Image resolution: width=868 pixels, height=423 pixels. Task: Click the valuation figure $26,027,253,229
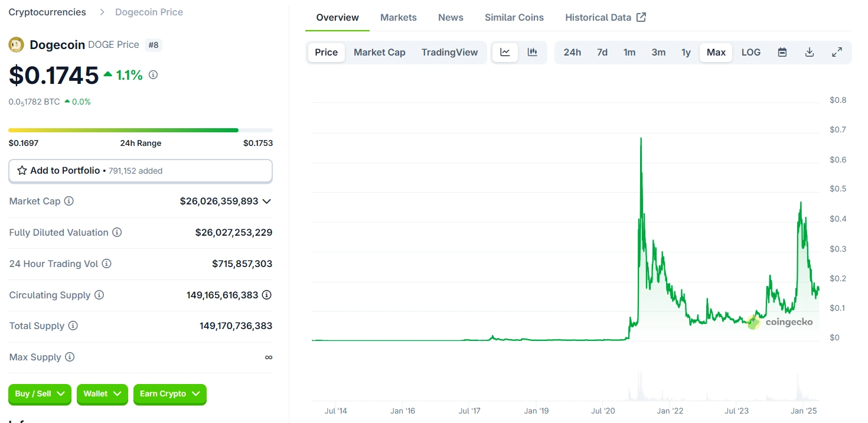click(234, 232)
